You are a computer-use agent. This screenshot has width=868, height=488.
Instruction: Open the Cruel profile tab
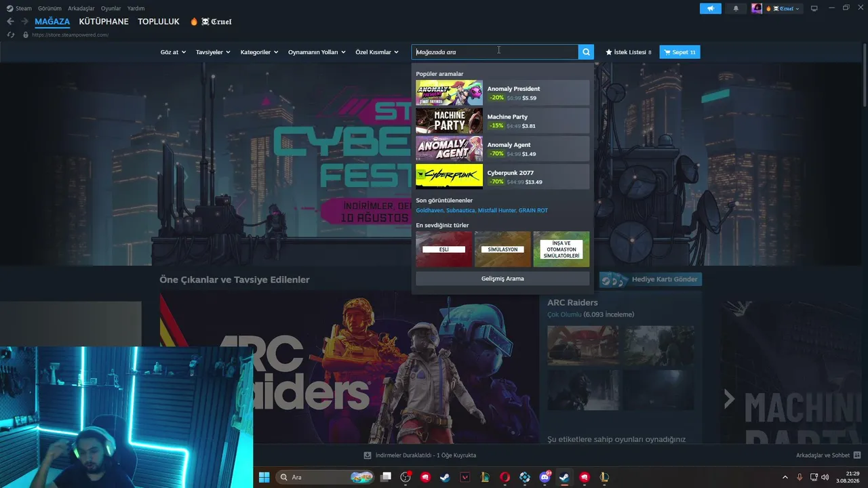coord(211,22)
